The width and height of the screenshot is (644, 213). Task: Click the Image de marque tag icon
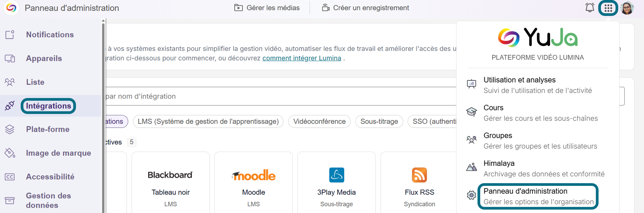click(10, 153)
